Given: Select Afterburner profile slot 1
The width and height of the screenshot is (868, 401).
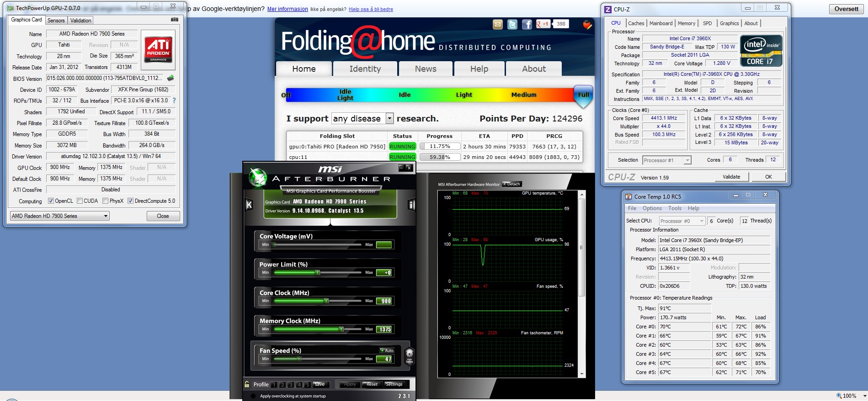Looking at the screenshot, I should pyautogui.click(x=274, y=385).
